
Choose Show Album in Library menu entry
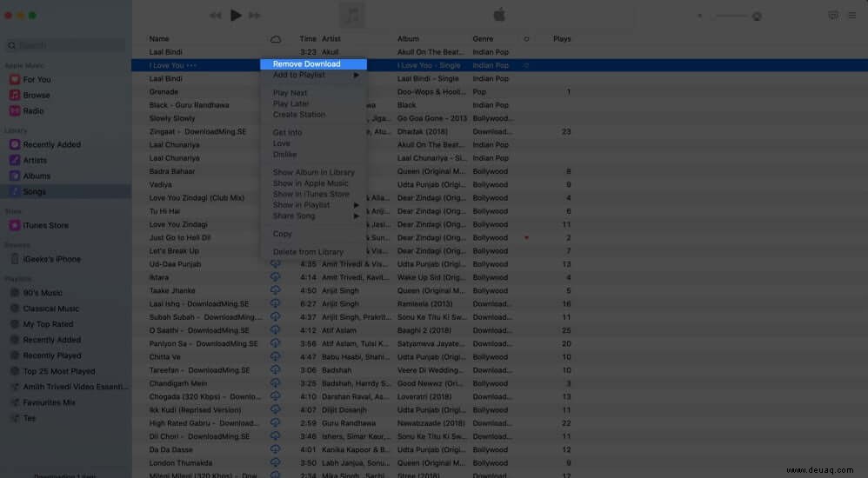click(x=313, y=172)
